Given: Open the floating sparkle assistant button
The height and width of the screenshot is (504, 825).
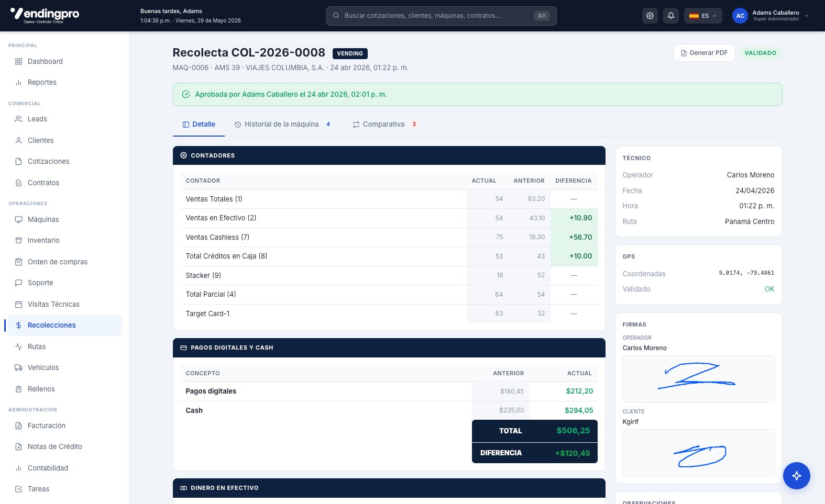Looking at the screenshot, I should pyautogui.click(x=796, y=476).
